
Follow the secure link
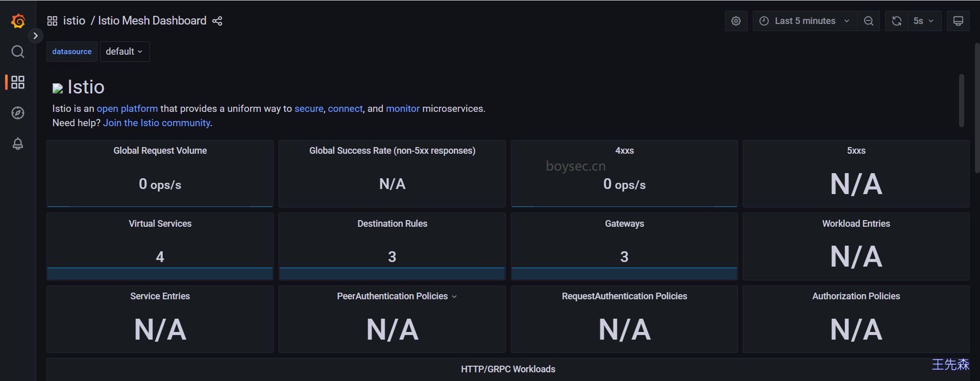309,109
